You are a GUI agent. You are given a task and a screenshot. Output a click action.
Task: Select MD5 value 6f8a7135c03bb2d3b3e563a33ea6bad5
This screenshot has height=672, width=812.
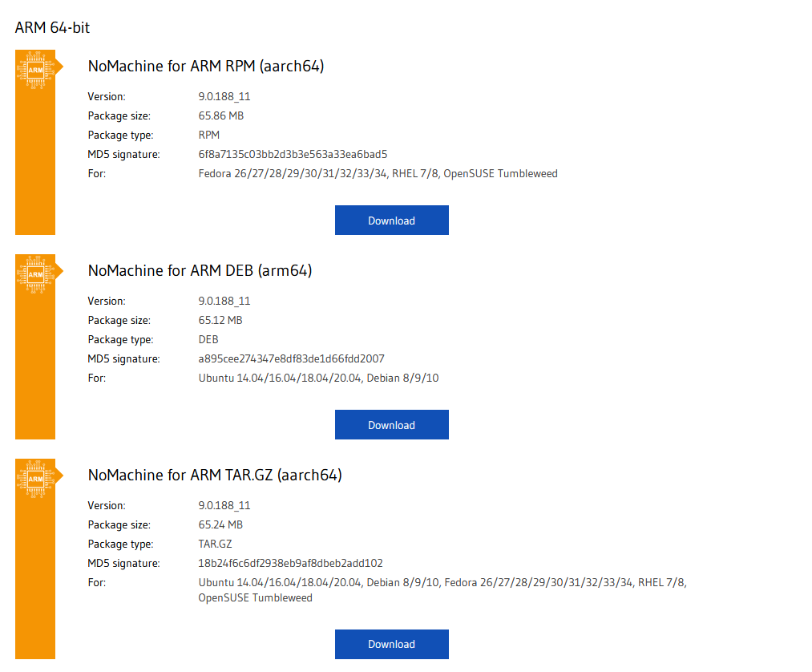[293, 155]
